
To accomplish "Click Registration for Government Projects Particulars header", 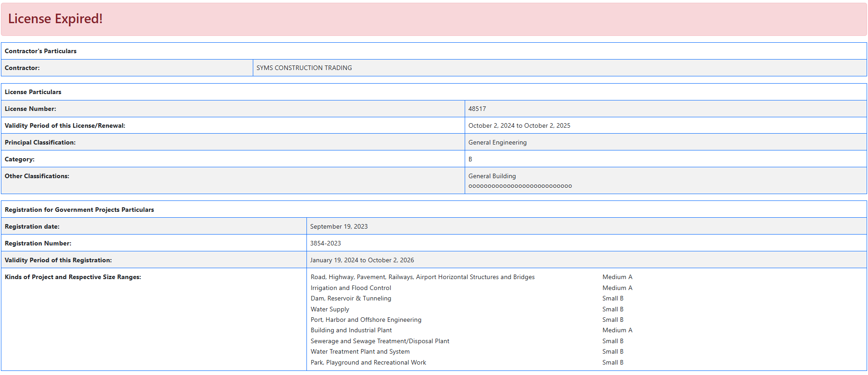I will tap(79, 210).
